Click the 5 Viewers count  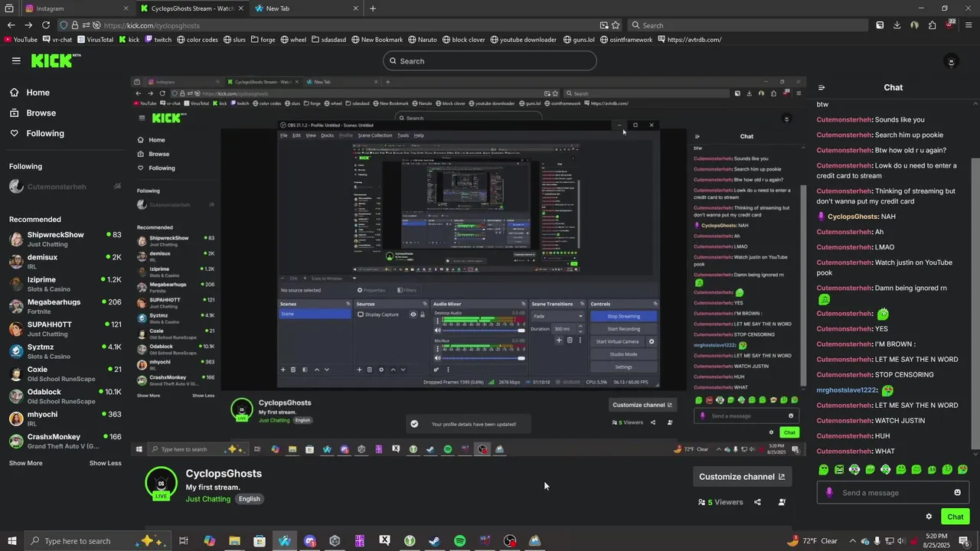point(720,502)
